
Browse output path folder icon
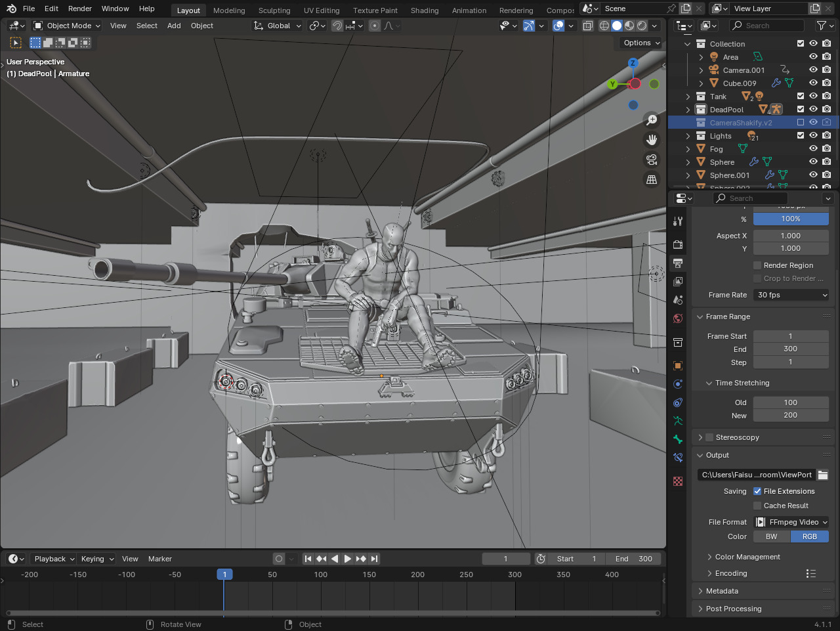click(x=823, y=475)
